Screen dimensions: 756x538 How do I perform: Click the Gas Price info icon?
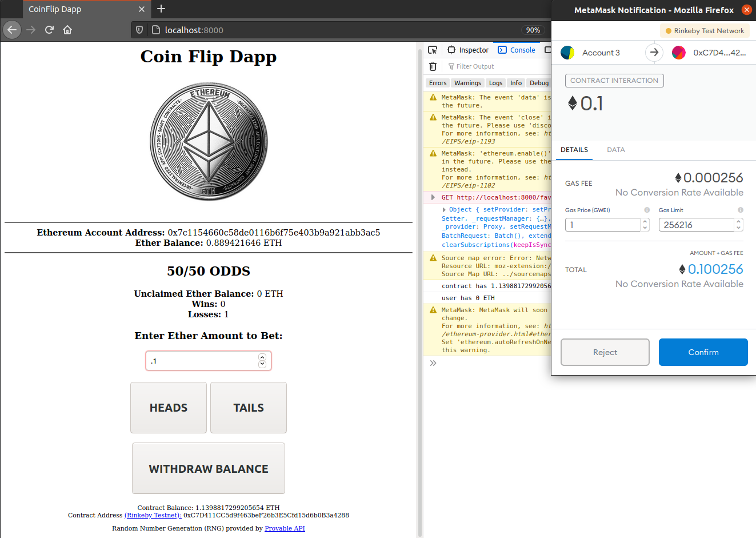click(647, 210)
